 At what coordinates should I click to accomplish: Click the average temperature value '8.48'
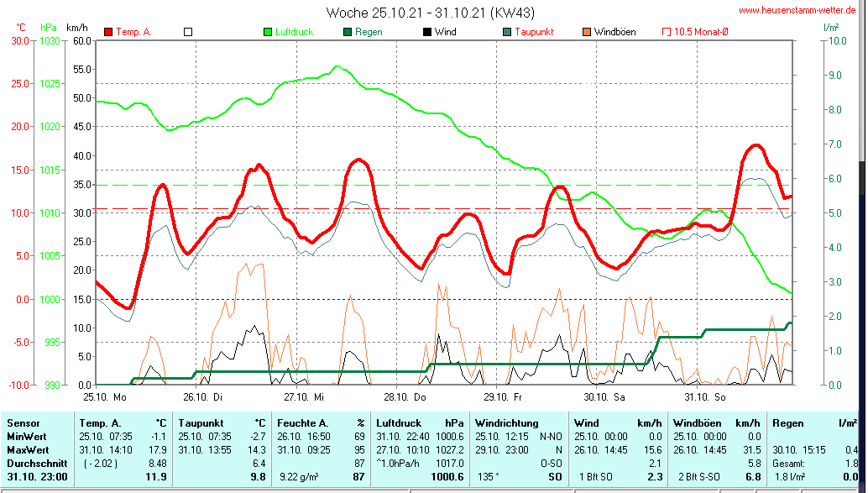pyautogui.click(x=158, y=463)
